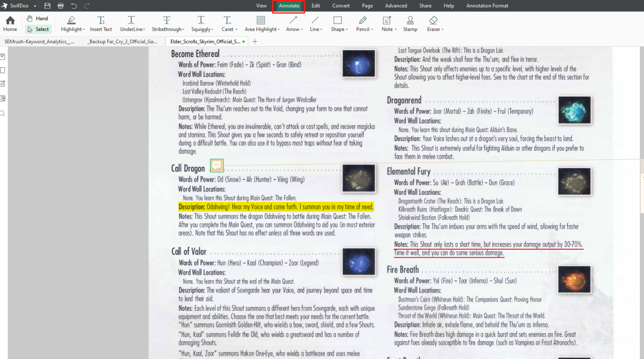The height and width of the screenshot is (359, 644).
Task: Choose the Area Highlight tool
Action: [261, 24]
